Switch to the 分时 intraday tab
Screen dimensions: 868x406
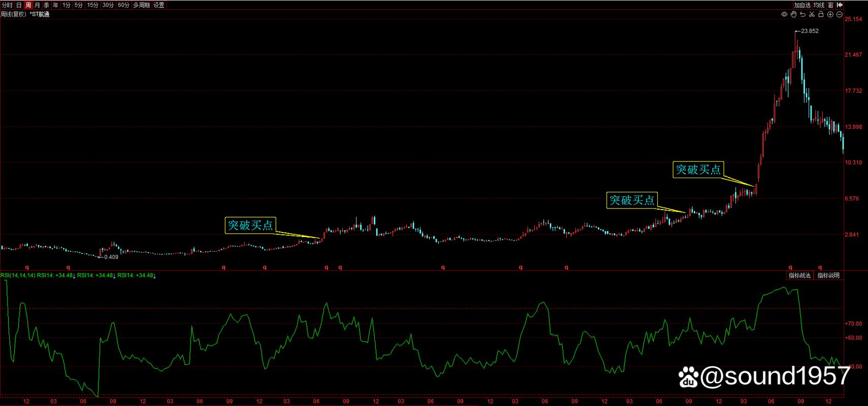pos(7,5)
